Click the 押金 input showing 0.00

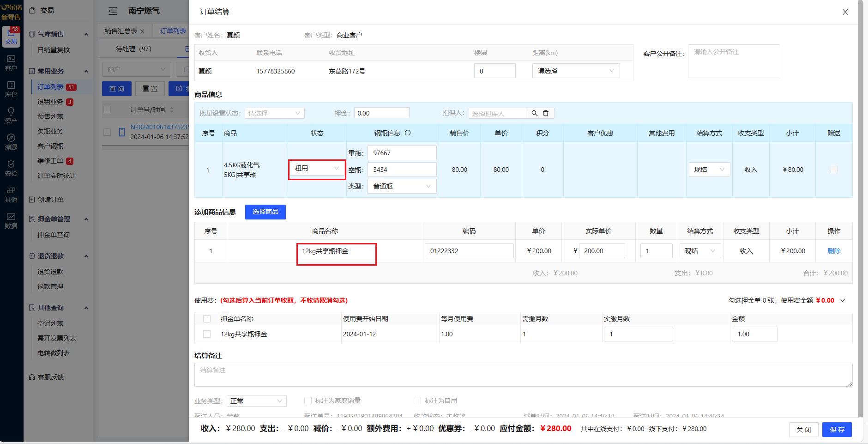[381, 113]
